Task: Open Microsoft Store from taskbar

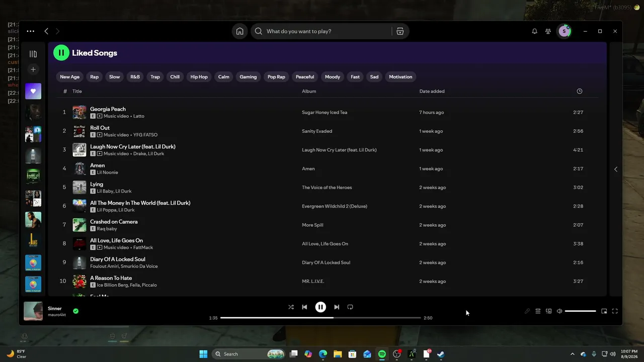Action: tap(352, 354)
